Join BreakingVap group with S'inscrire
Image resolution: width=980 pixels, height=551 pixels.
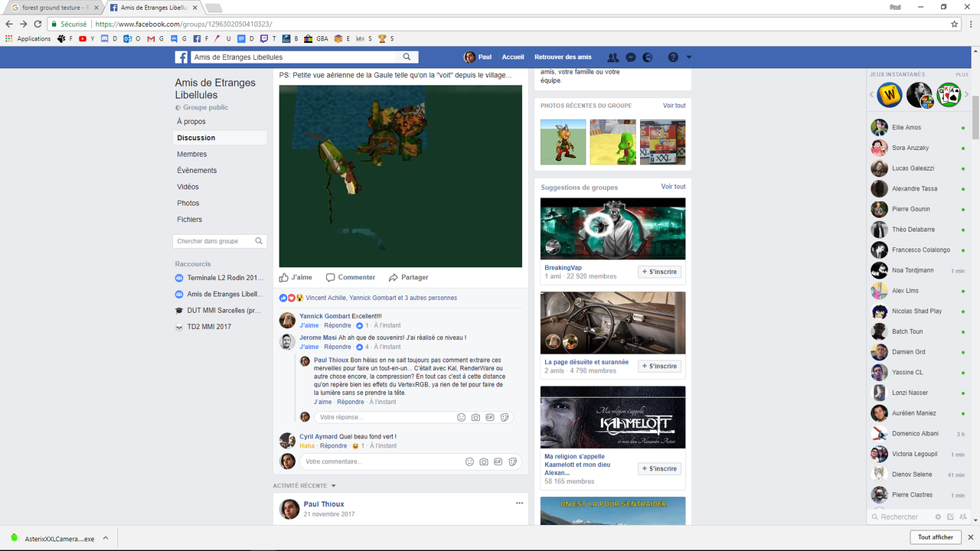[659, 272]
